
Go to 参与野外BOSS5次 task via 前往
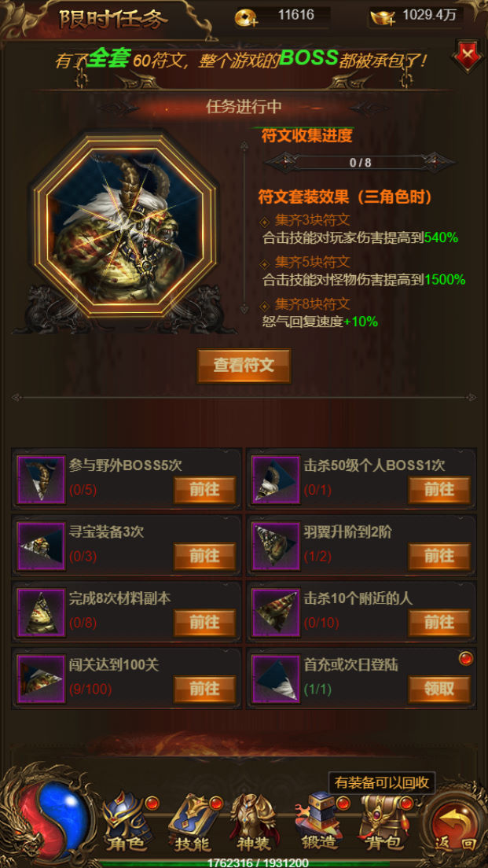(x=205, y=490)
